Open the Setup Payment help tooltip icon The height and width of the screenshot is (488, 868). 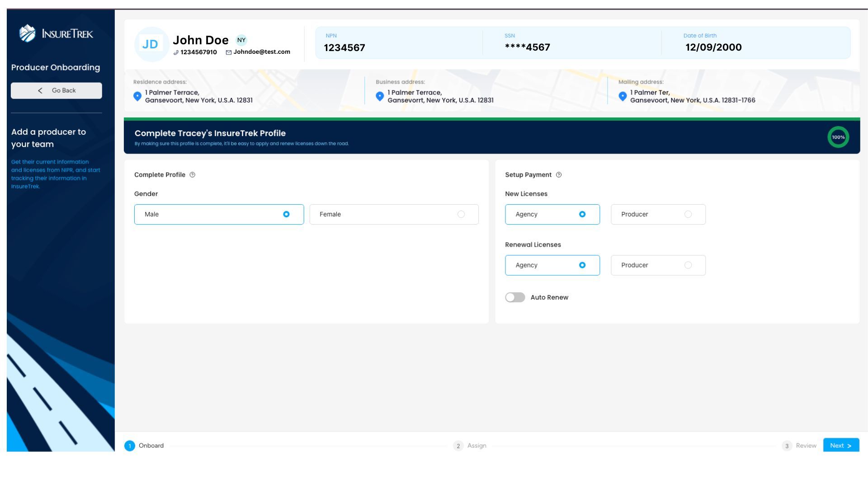559,174
